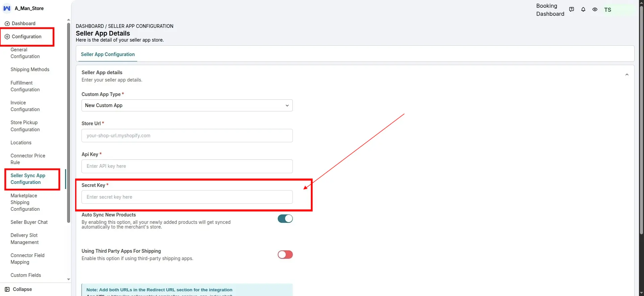This screenshot has width=644, height=296.
Task: Click the Configuration gear icon
Action: point(7,37)
